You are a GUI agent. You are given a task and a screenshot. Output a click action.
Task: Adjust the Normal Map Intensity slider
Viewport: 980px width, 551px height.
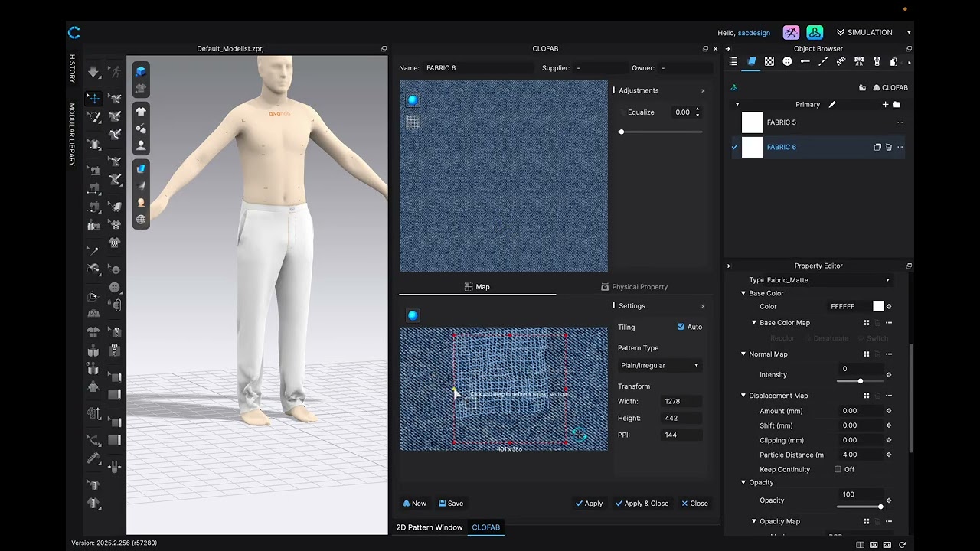861,381
